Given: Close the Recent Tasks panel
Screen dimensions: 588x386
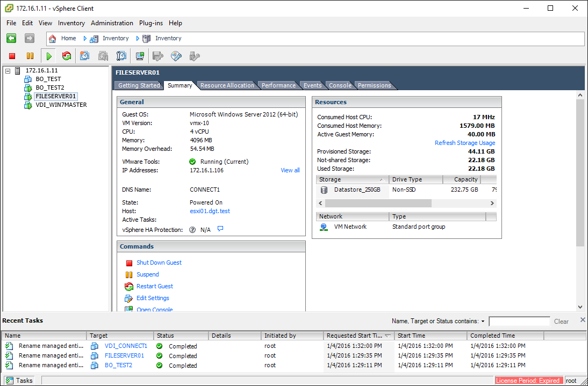Looking at the screenshot, I should point(583,319).
